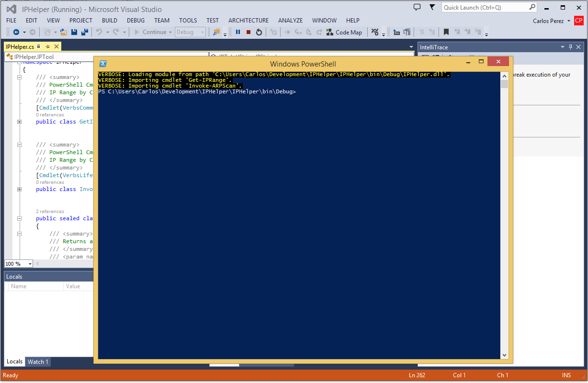Screen dimensions: 588x383
Task: Open the Debug configuration dropdown
Action: tap(190, 32)
